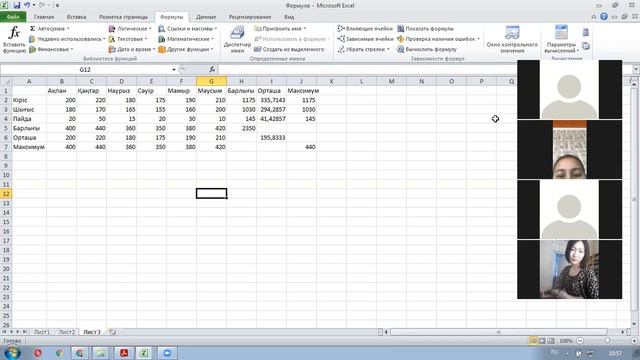Expand the formula bar arrow
640x360 pixels.
click(x=636, y=69)
